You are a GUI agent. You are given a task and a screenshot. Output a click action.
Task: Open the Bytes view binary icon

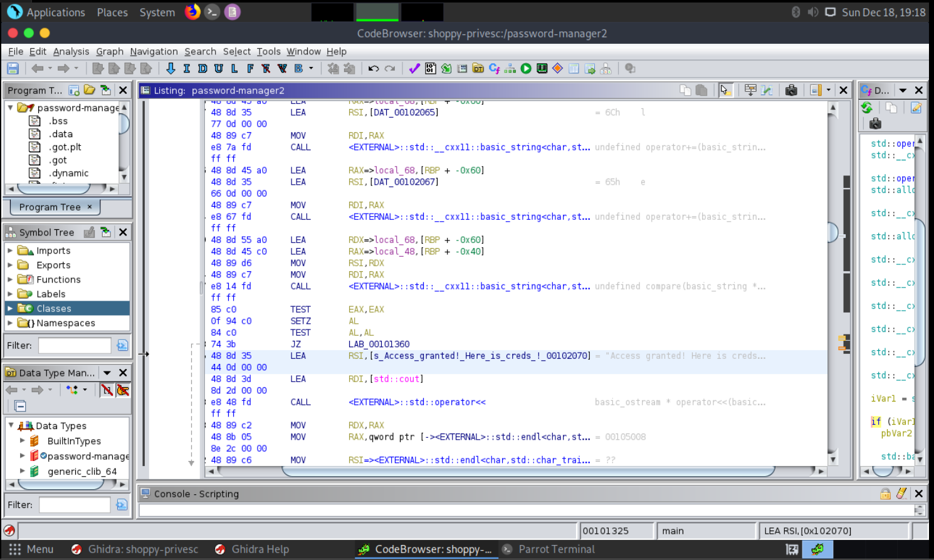click(431, 68)
